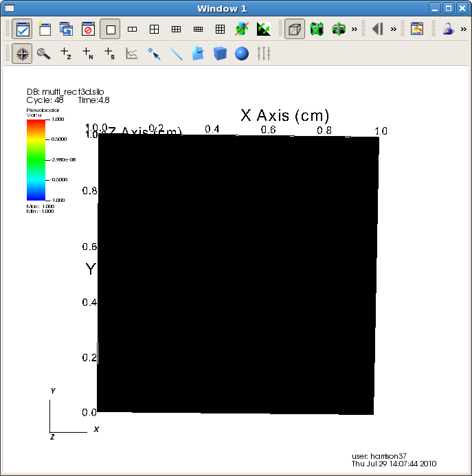The width and height of the screenshot is (472, 476).
Task: Select the zoom magnifier mode
Action: [x=44, y=54]
